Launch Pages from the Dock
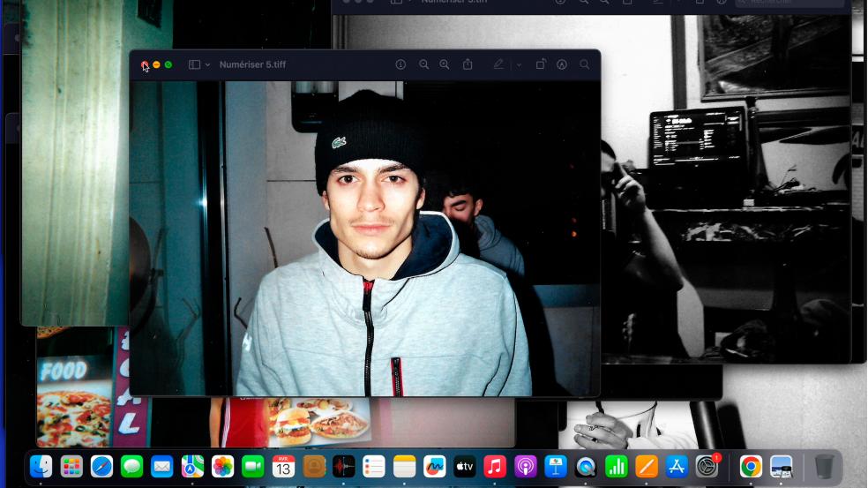Image resolution: width=868 pixels, height=488 pixels. coord(647,467)
